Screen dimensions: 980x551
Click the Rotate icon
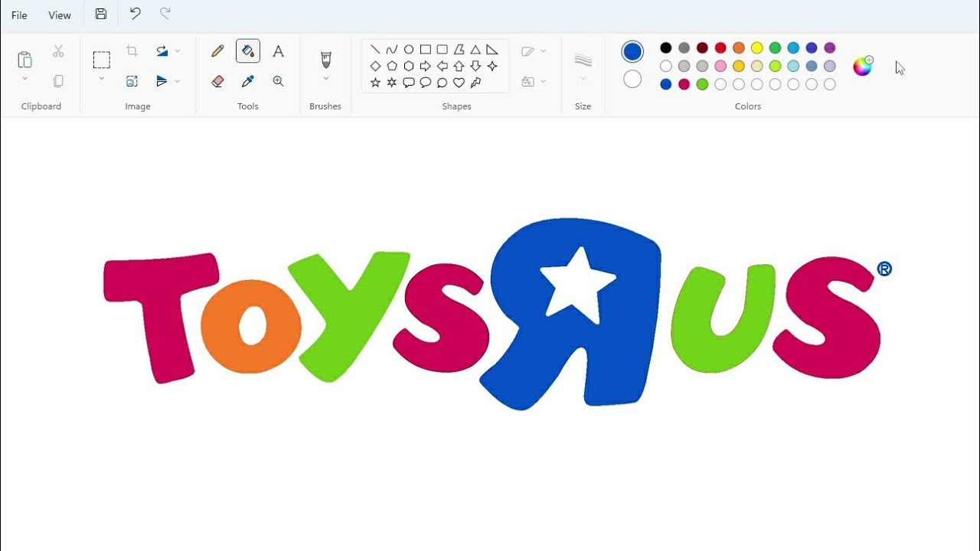tap(162, 51)
